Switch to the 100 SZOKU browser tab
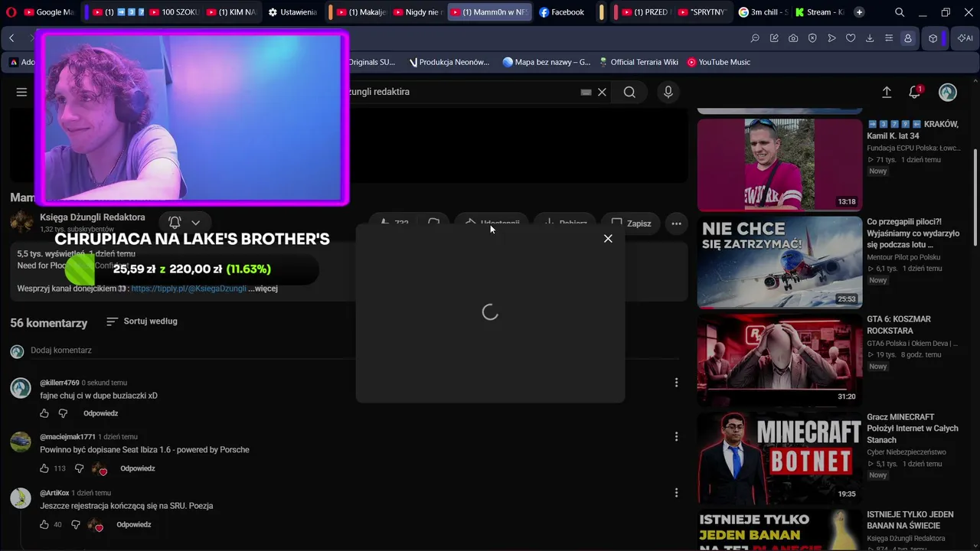Screen dimensions: 980x551 (173, 12)
